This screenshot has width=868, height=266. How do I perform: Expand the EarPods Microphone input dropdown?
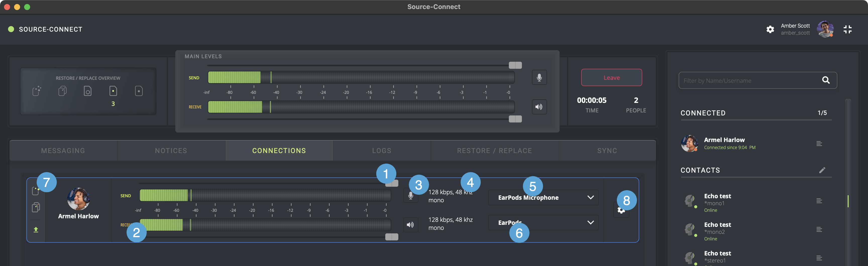click(x=590, y=197)
